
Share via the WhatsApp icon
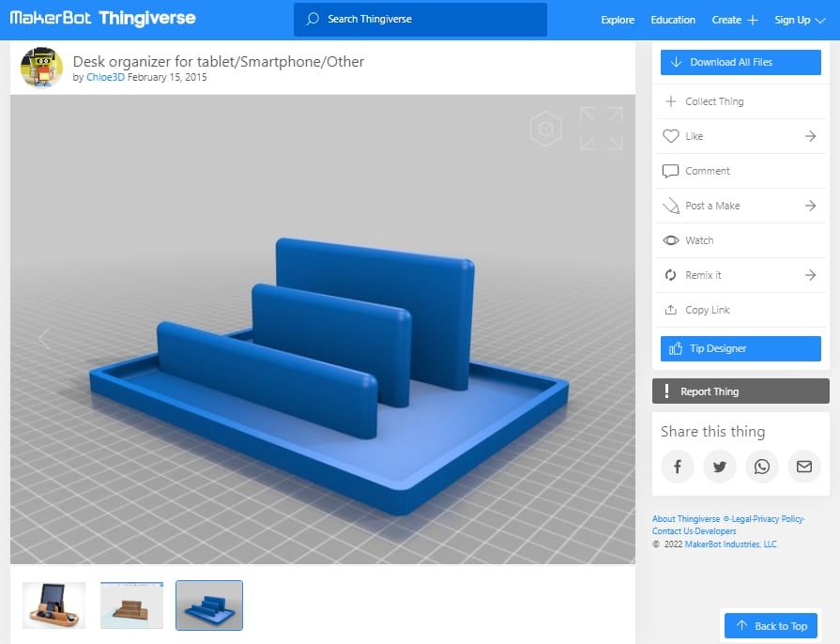[x=761, y=467]
